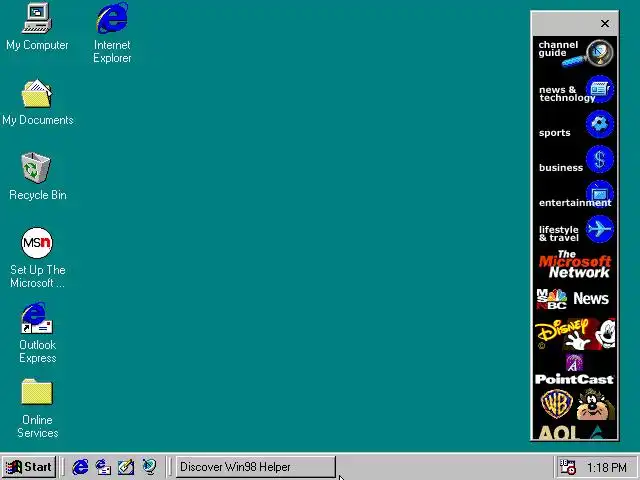This screenshot has width=640, height=480.
Task: Close the Channel Bar
Action: click(x=605, y=24)
